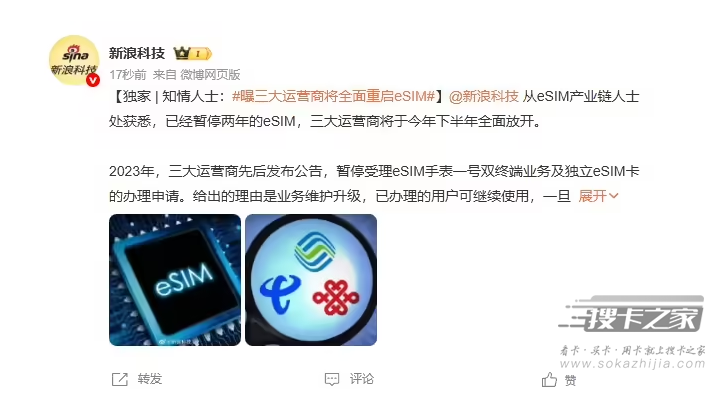Open the 新浪科技 username link
Image resolution: width=712 pixels, height=402 pixels.
click(x=137, y=54)
